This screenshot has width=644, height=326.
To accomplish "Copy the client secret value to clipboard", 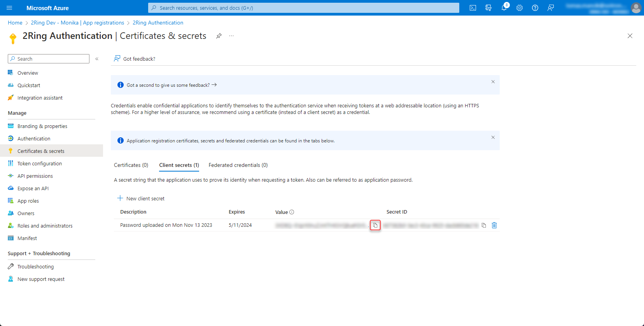I will click(x=375, y=225).
